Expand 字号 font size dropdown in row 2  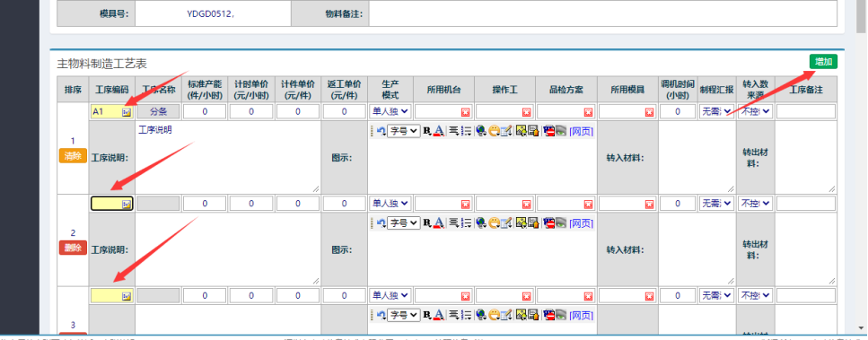click(404, 223)
